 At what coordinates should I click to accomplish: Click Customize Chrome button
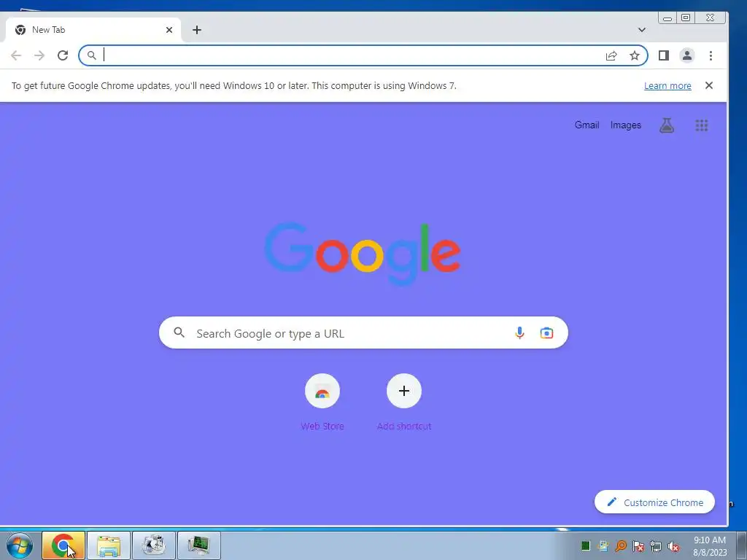point(654,502)
